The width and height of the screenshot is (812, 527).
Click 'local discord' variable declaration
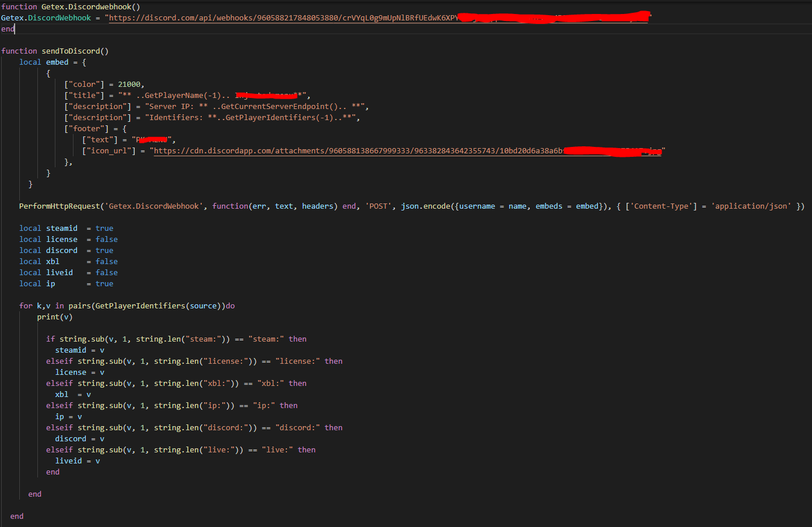(48, 251)
